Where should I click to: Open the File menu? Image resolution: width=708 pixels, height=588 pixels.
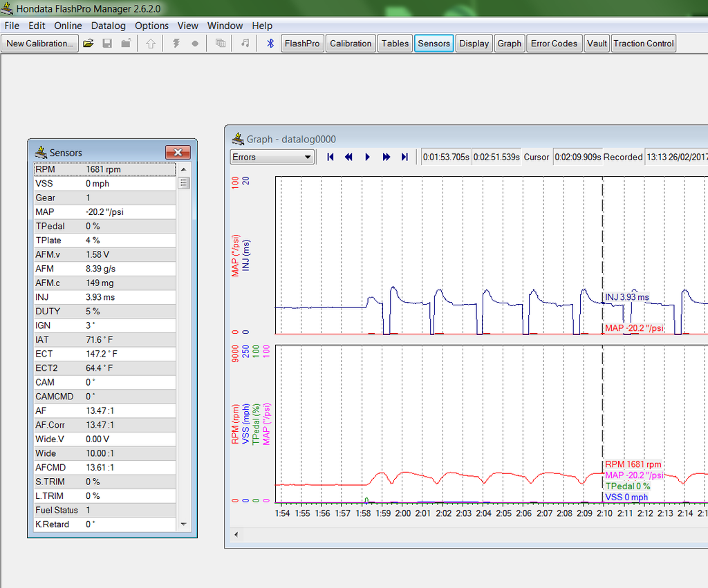tap(12, 26)
